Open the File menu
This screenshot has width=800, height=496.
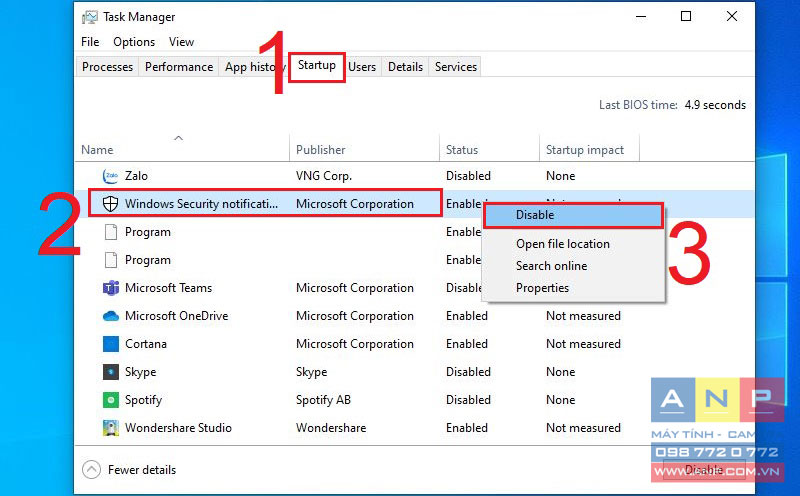90,42
